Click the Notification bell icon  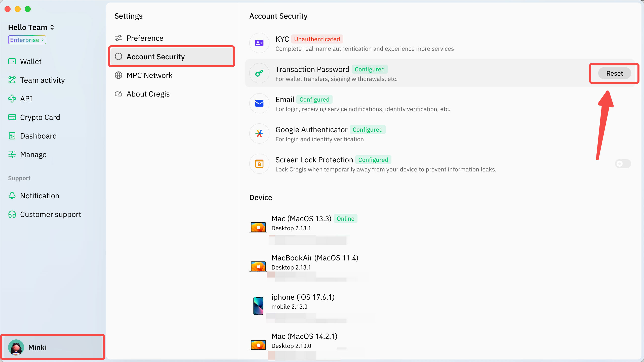click(12, 196)
